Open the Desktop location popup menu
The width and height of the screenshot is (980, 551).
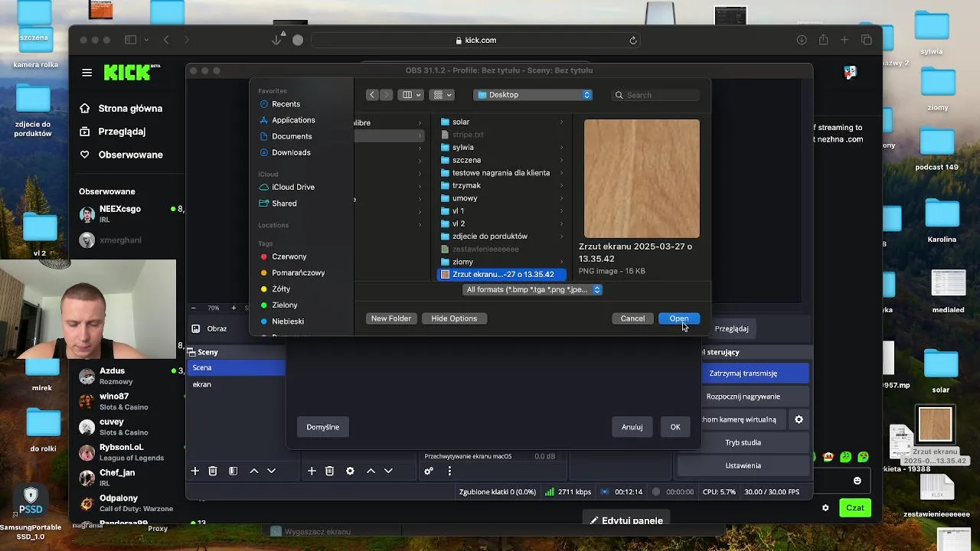point(534,95)
